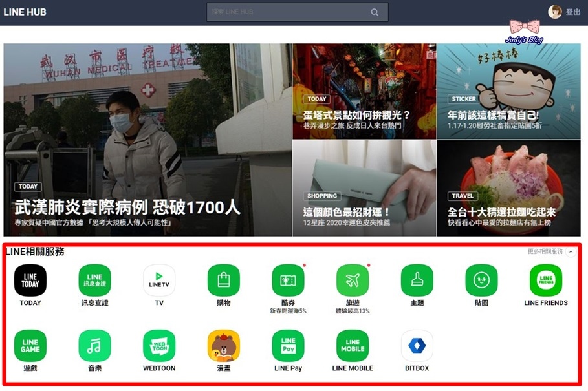Open the 貼圖 stickers smiley icon
The image size is (588, 391).
point(481,280)
